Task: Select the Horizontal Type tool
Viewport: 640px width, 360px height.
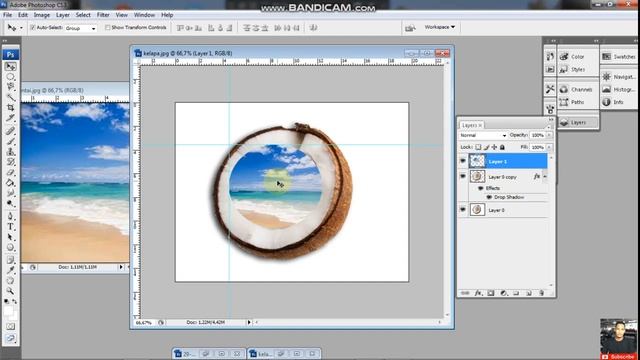Action: pyautogui.click(x=11, y=227)
